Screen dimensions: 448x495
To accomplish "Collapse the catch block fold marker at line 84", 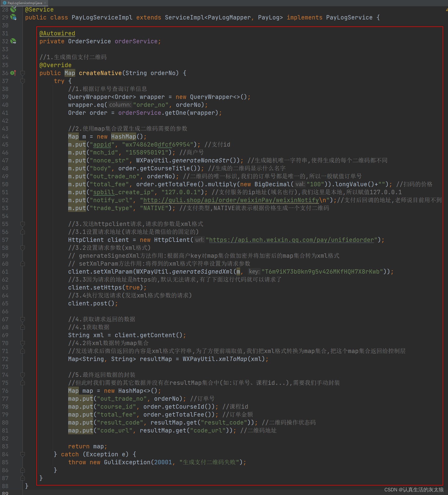I will pos(23,454).
